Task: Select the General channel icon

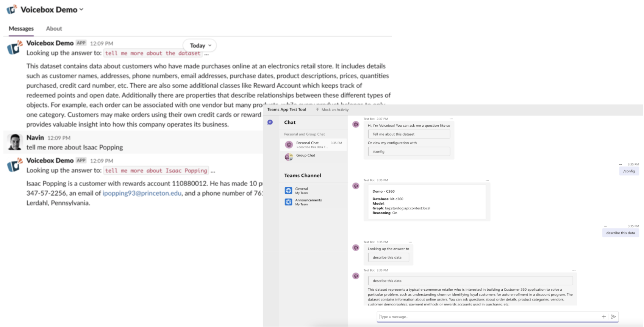Action: (x=288, y=191)
